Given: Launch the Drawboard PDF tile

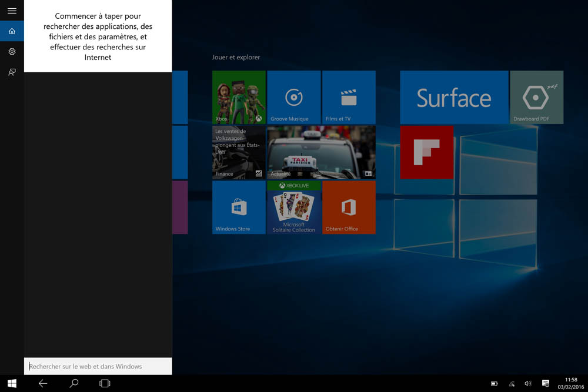Looking at the screenshot, I should 537,98.
